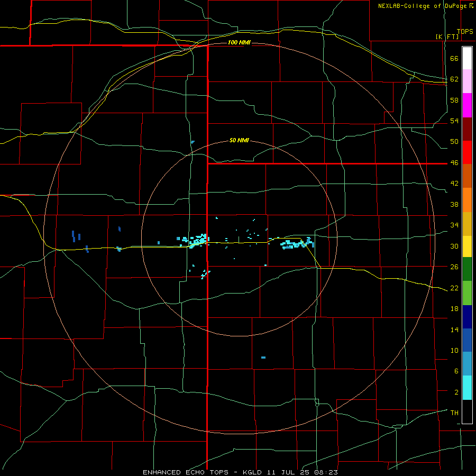The width and height of the screenshot is (476, 476).
Task: Click the dark orange swatch between 46 and 42
Action: click(467, 176)
